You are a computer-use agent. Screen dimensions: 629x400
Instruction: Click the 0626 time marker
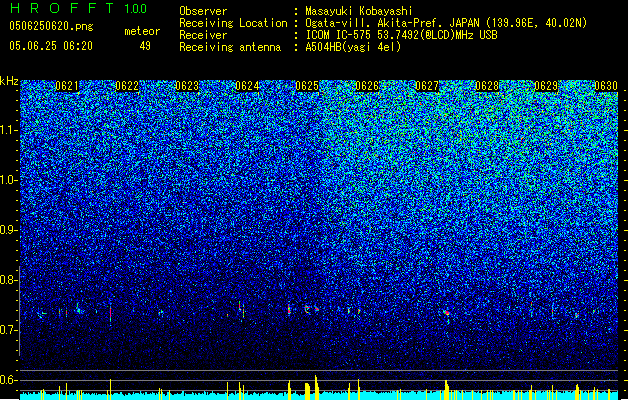(x=367, y=86)
